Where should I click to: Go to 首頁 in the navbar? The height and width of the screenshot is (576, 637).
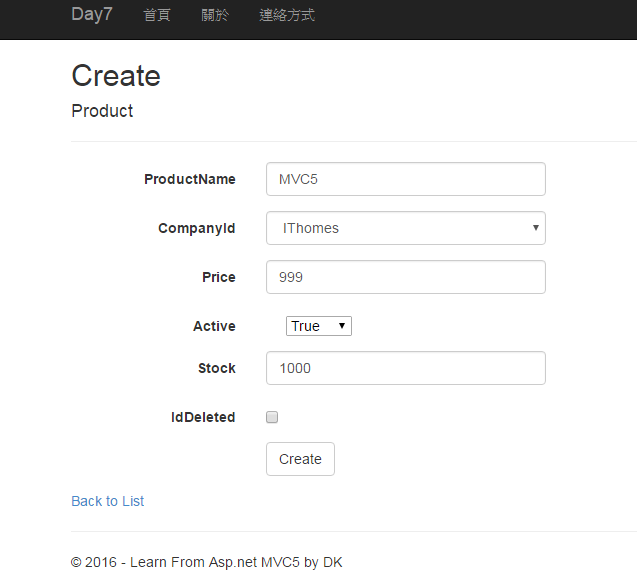(156, 15)
